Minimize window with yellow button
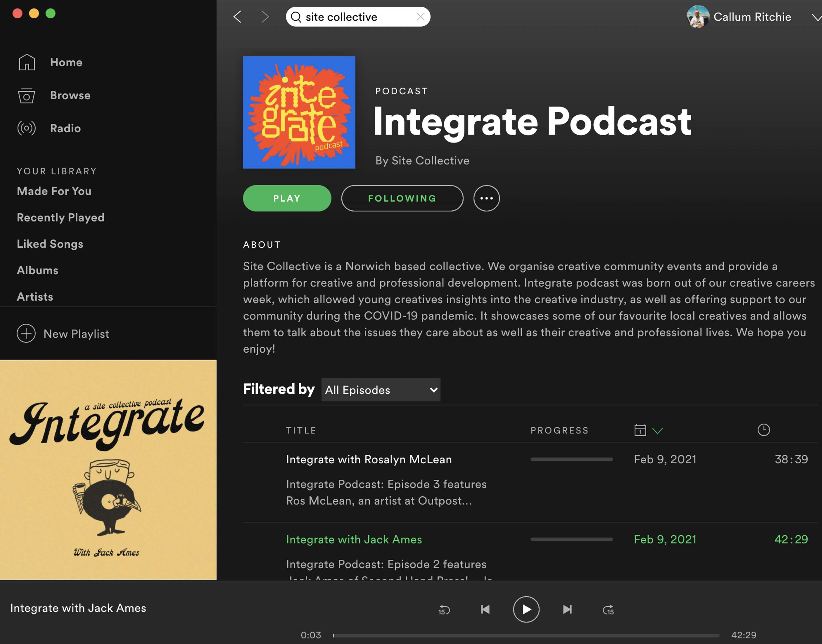This screenshot has height=644, width=822. tap(34, 14)
